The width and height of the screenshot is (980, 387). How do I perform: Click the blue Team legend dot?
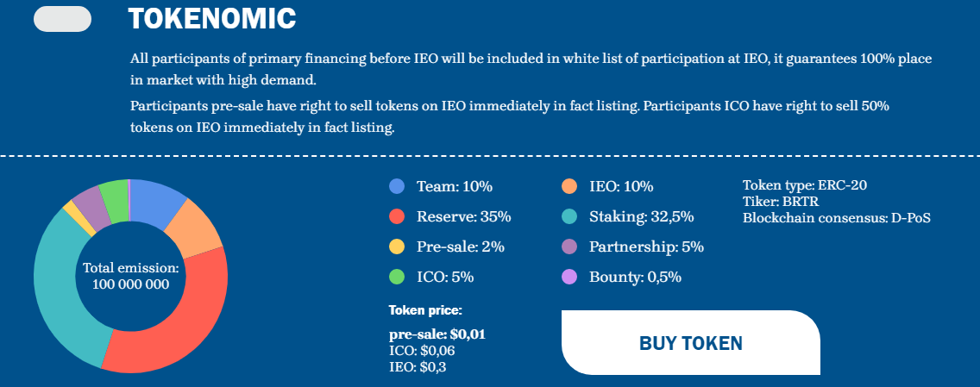(x=397, y=186)
